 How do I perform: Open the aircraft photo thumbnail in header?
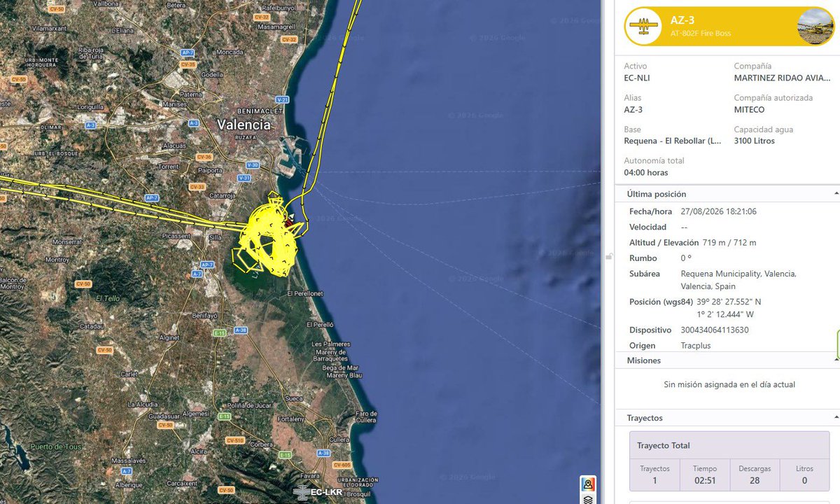(x=815, y=27)
